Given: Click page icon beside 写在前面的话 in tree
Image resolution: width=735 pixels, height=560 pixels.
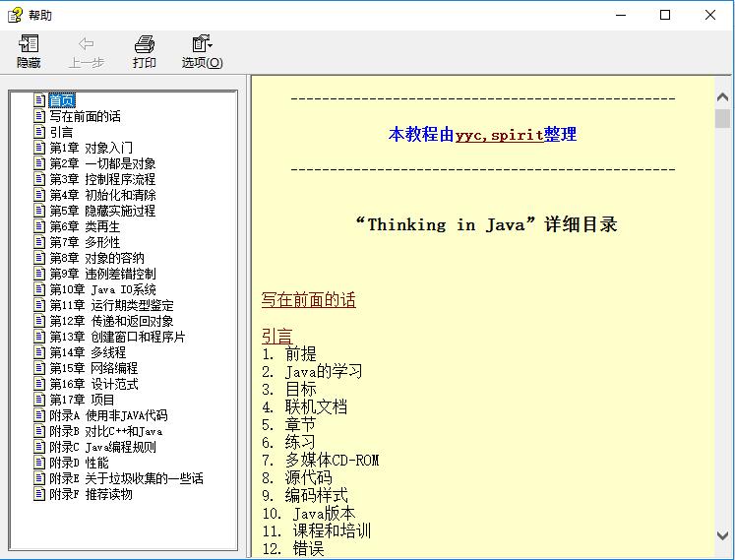Looking at the screenshot, I should pos(39,116).
